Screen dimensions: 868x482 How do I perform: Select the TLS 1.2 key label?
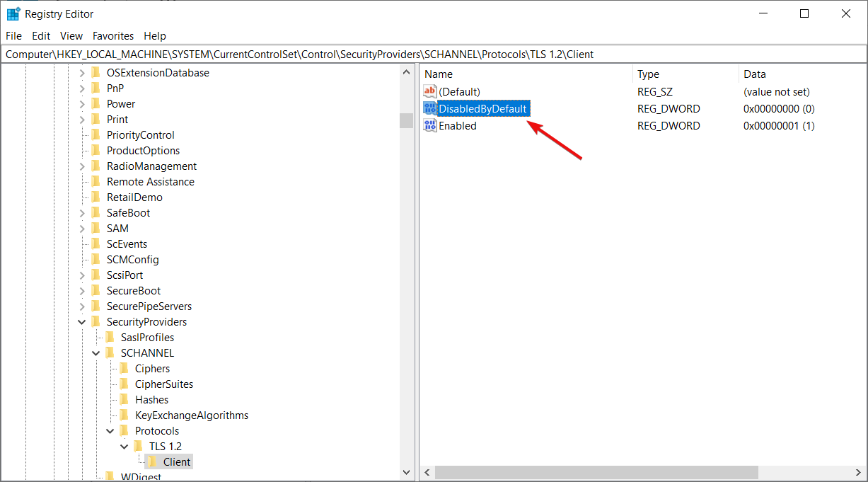[166, 446]
